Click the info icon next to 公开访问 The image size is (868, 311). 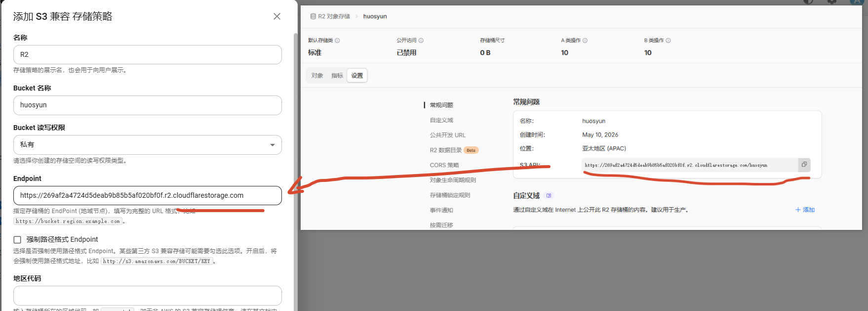click(x=421, y=41)
